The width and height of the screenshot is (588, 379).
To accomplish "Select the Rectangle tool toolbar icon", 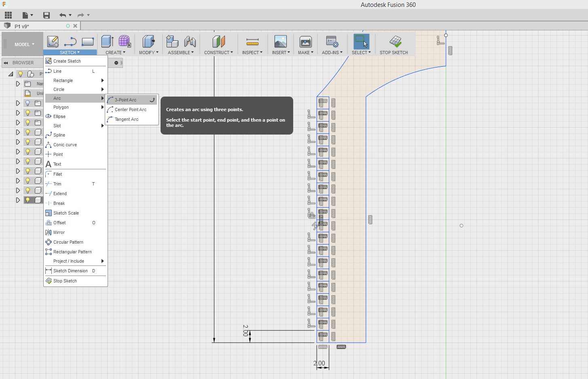I will (x=88, y=41).
